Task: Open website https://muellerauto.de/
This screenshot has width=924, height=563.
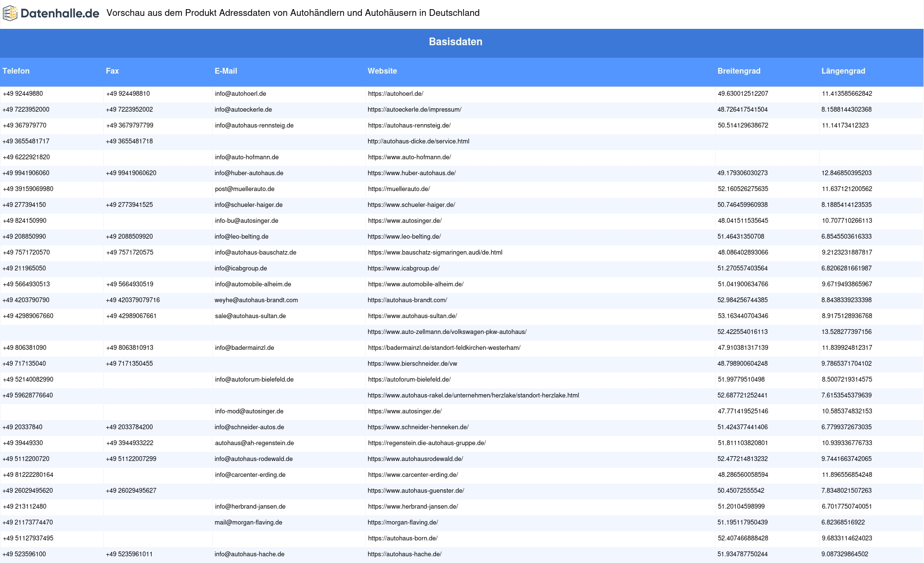Action: coord(399,189)
